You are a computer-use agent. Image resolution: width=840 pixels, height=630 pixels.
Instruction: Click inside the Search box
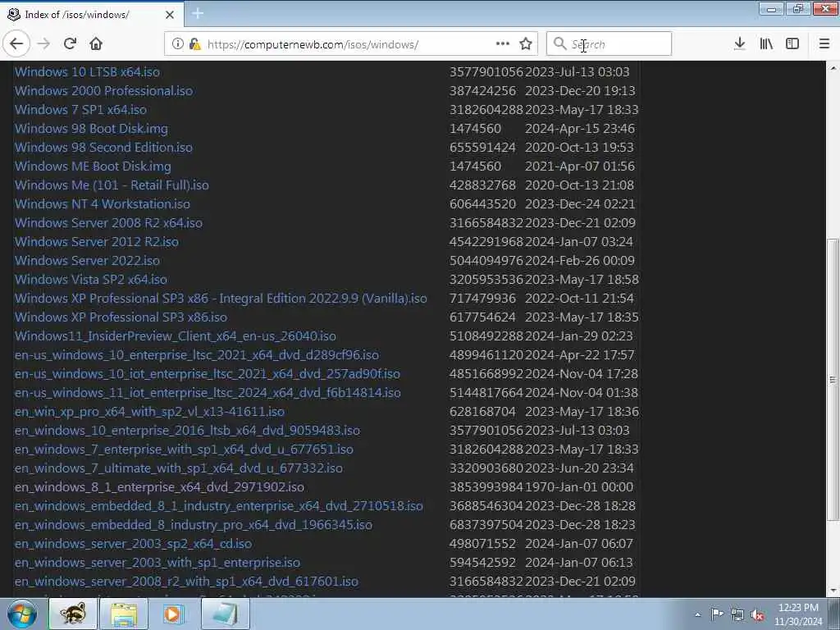click(609, 43)
